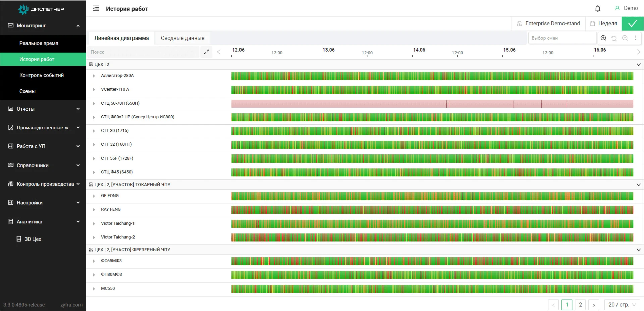Click the zoom in magnifier icon

coord(603,38)
